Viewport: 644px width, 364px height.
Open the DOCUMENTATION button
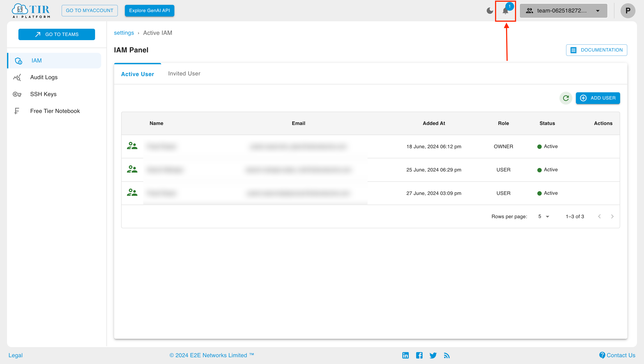[596, 50]
